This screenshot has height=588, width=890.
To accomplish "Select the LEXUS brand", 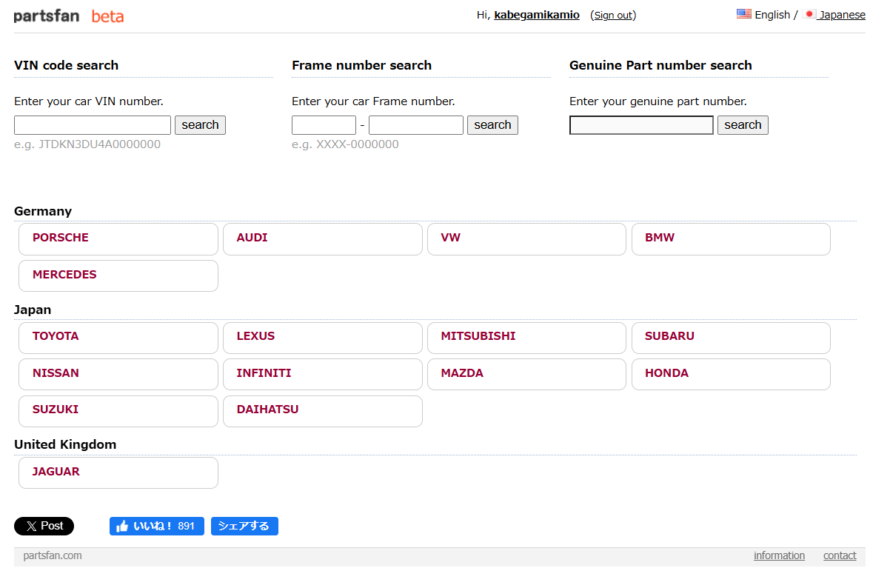I will [x=323, y=338].
